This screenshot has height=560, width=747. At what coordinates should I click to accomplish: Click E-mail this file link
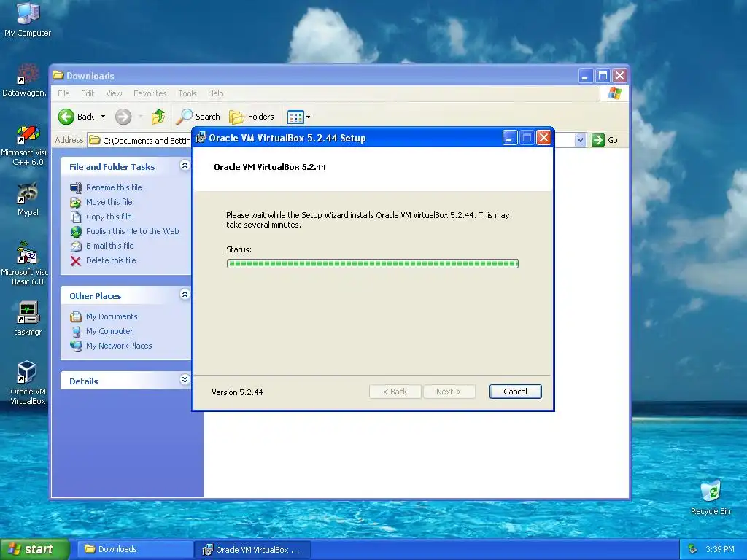[x=109, y=246]
